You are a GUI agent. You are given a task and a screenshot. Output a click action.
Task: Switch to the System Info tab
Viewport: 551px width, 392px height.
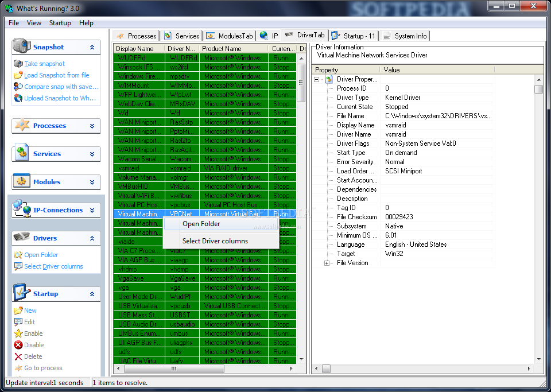(x=405, y=36)
